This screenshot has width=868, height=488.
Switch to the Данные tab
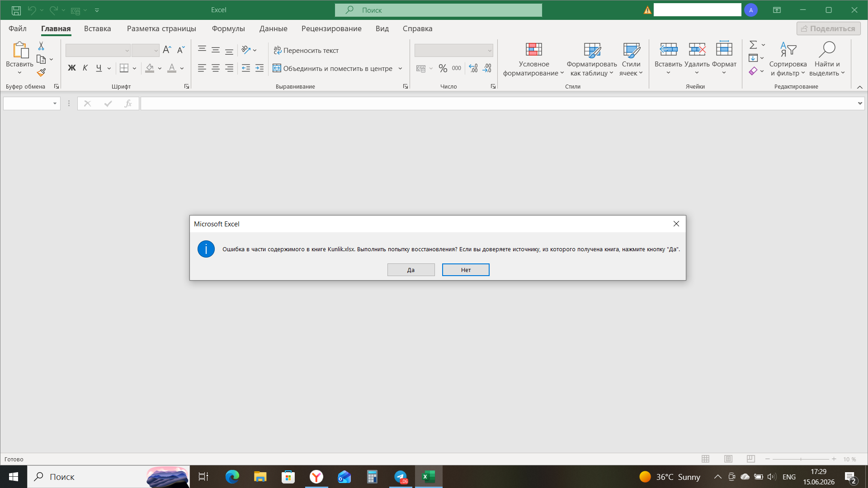[x=273, y=28]
